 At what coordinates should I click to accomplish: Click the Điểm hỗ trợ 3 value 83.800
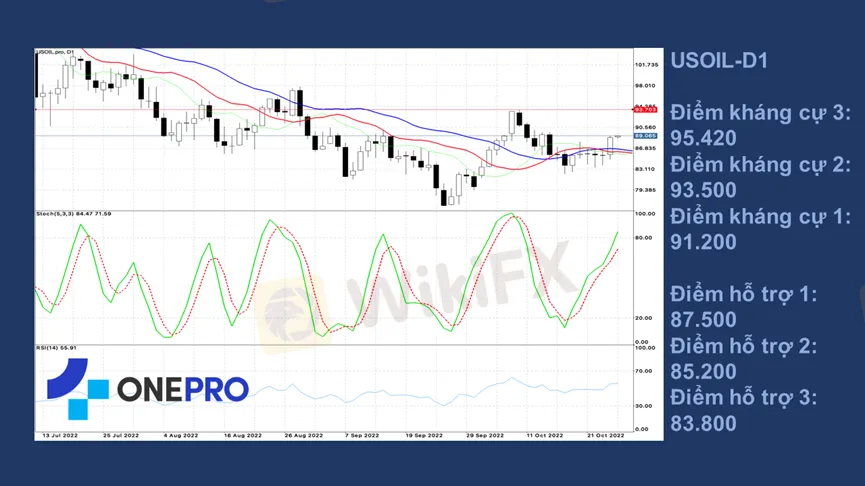pos(703,424)
